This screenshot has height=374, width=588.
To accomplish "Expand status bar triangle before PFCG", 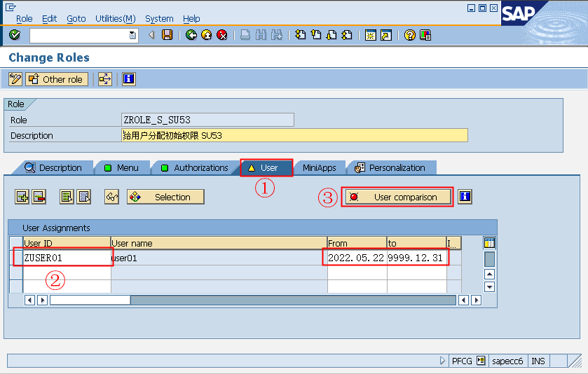I will pos(442,361).
